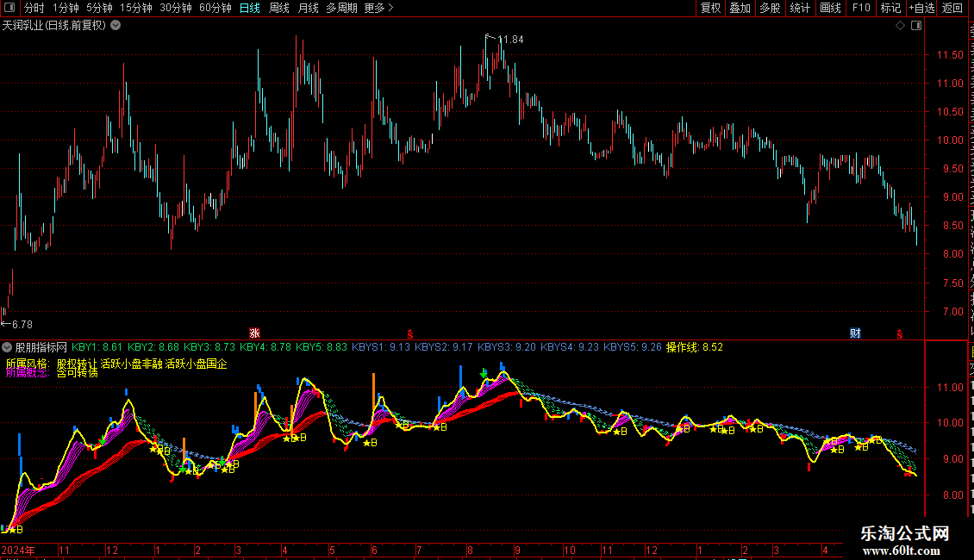The image size is (974, 560).
Task: Open F10 company information
Action: click(861, 8)
